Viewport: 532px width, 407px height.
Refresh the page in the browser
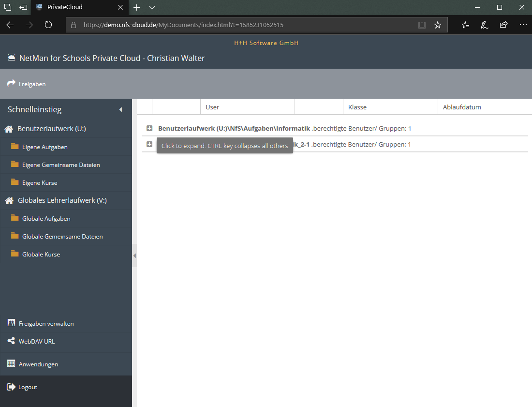48,25
